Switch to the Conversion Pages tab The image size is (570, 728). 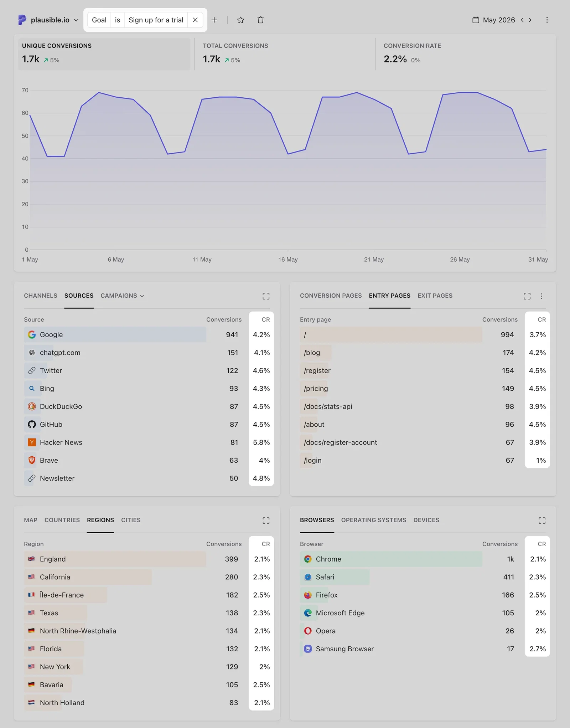click(x=331, y=296)
